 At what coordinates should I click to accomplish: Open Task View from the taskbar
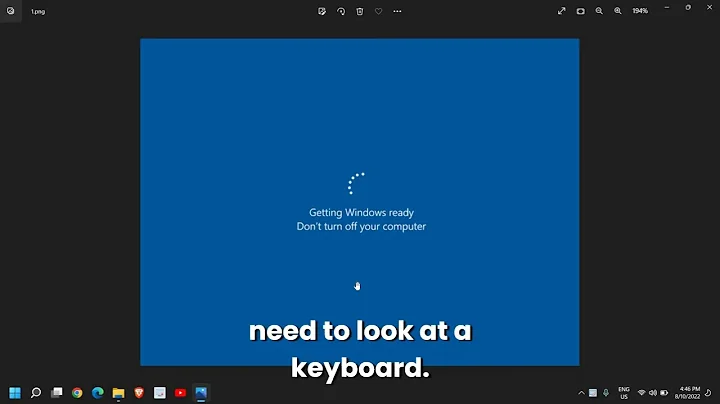click(56, 393)
